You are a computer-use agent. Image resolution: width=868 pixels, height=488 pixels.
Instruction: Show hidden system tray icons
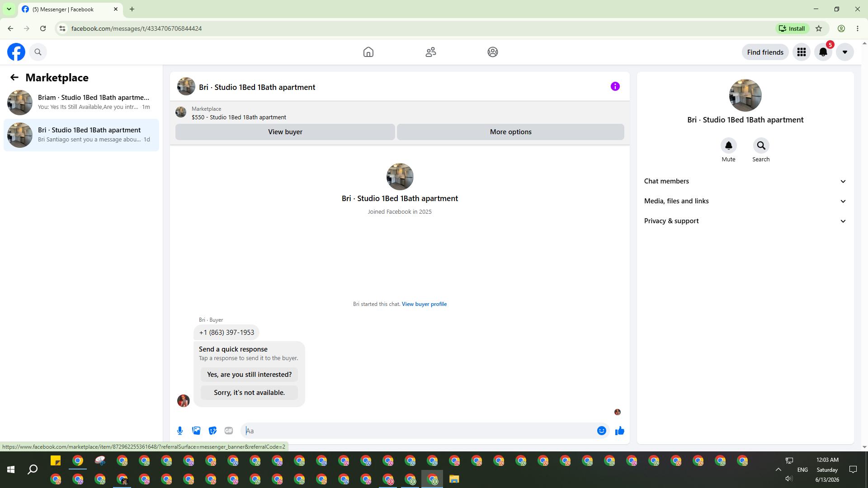tap(778, 470)
